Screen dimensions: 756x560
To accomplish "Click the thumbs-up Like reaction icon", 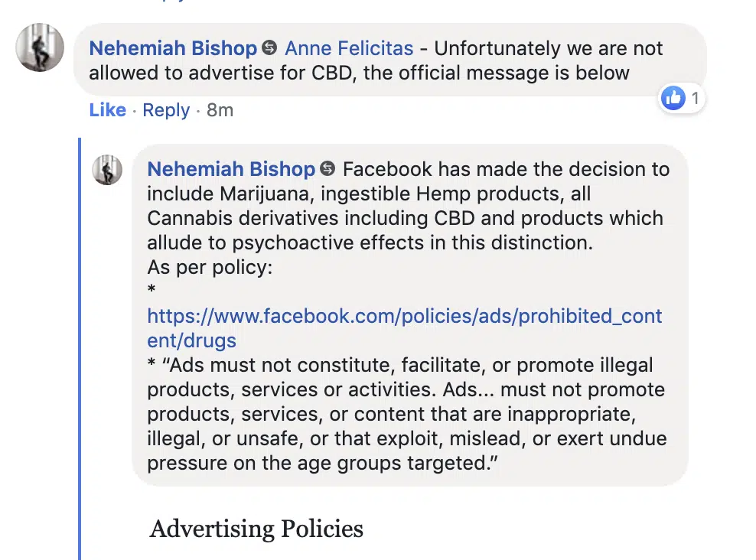I will pos(673,98).
